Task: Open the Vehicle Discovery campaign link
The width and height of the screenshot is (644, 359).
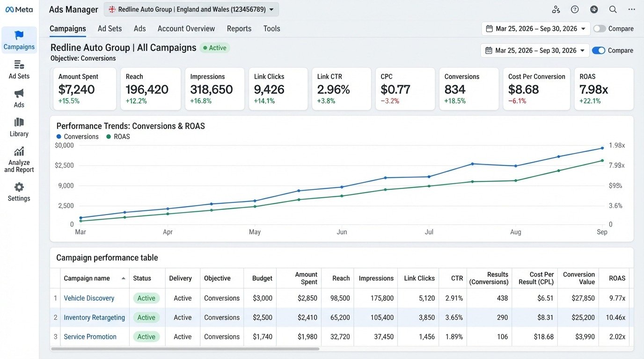Action: [89, 298]
